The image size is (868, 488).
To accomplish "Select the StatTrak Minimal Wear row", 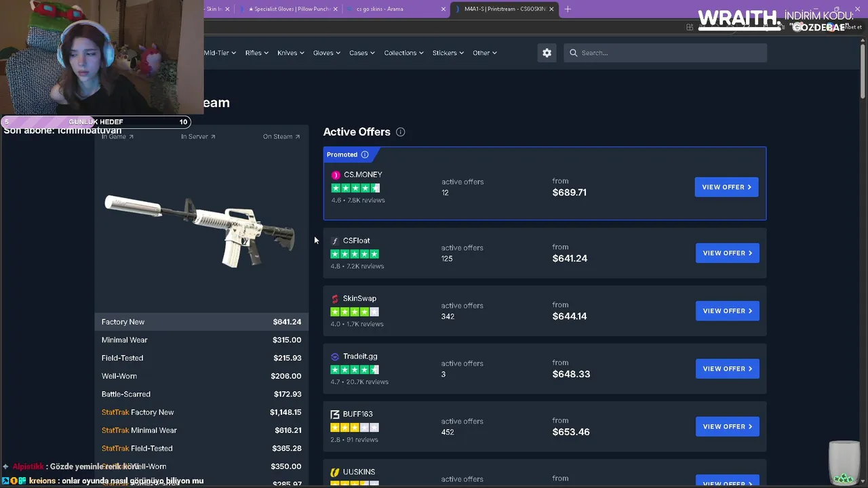I will [x=201, y=430].
